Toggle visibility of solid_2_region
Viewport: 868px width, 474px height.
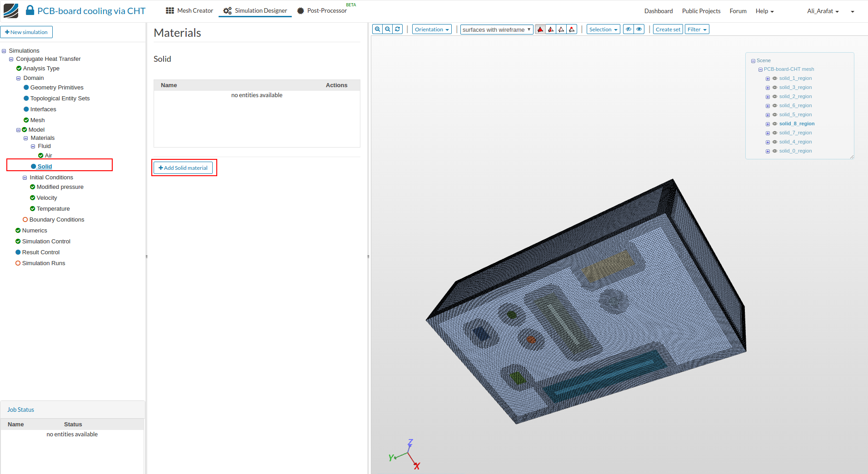point(775,97)
